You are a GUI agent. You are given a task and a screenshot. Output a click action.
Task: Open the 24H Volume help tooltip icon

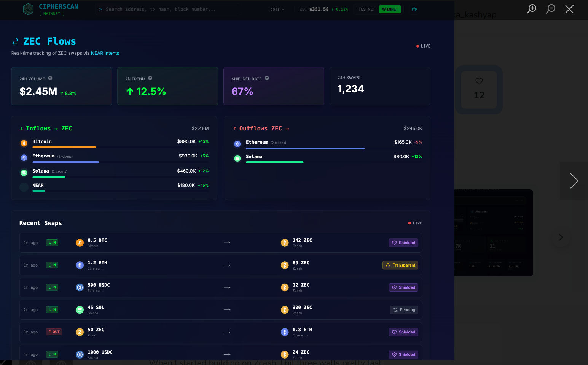tap(50, 78)
